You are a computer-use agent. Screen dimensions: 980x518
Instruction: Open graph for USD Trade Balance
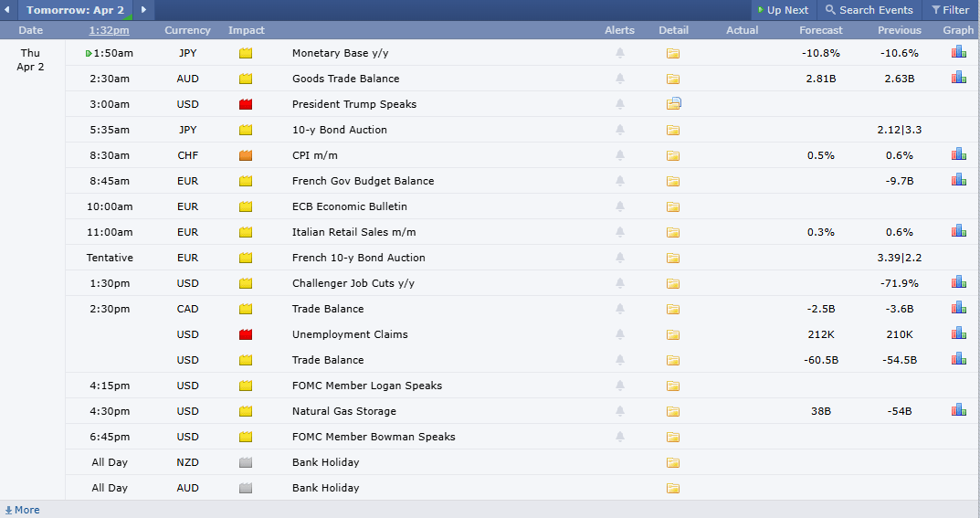(959, 360)
